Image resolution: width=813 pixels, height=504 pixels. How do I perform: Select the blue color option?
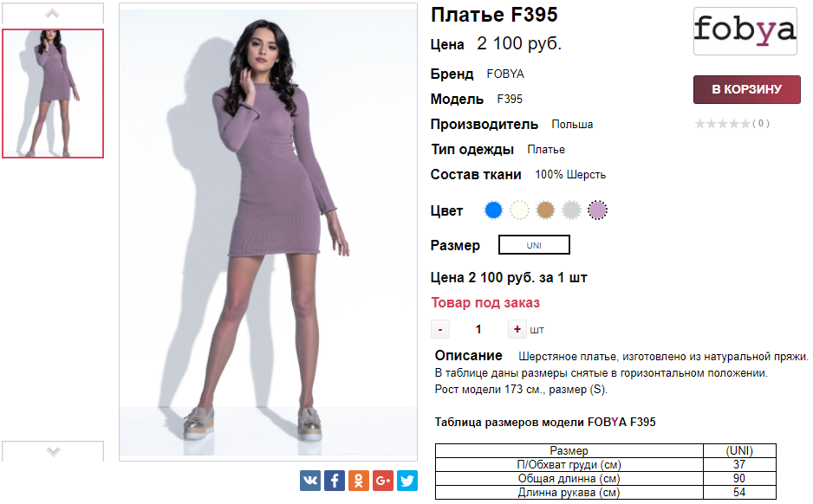point(494,210)
